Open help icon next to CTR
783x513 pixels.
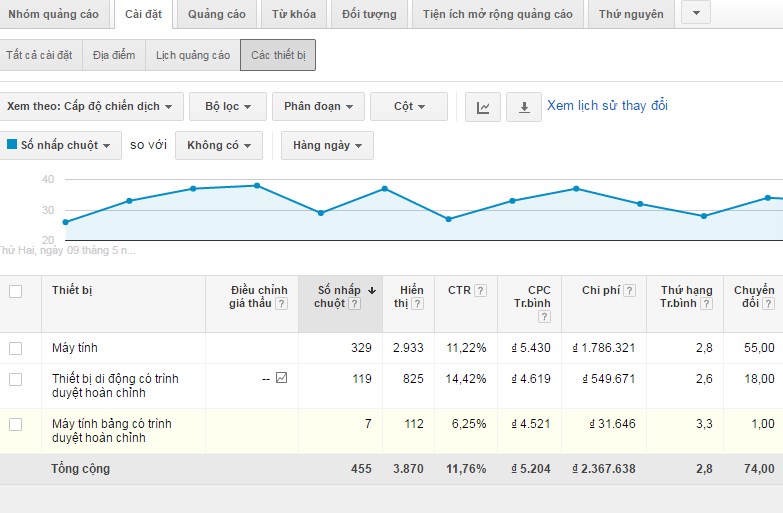point(480,290)
